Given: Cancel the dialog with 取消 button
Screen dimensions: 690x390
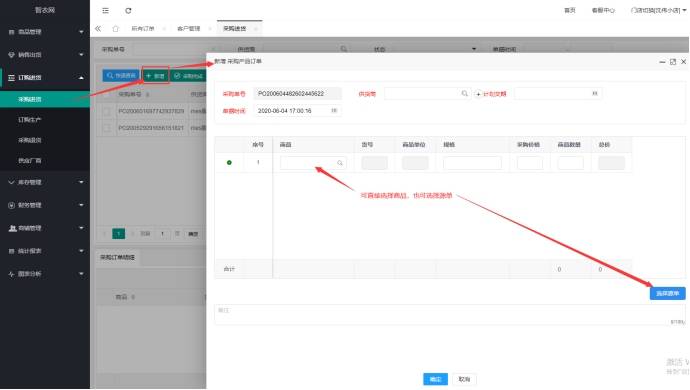Looking at the screenshot, I should coord(464,379).
